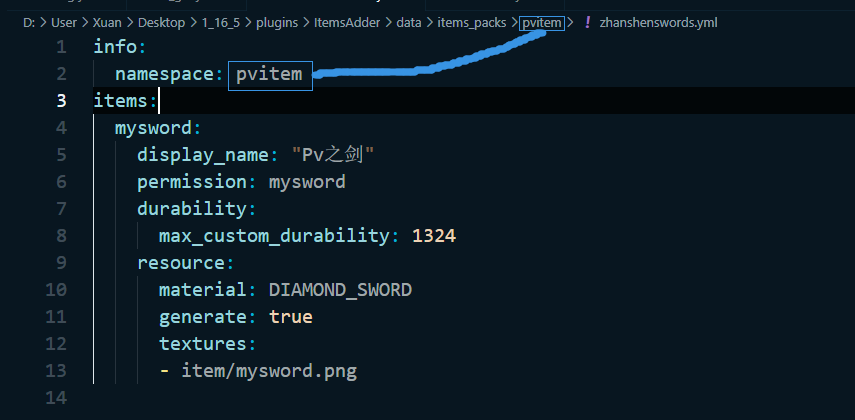Open the Desktop breadcrumb segment
Image resolution: width=855 pixels, height=420 pixels.
(160, 22)
